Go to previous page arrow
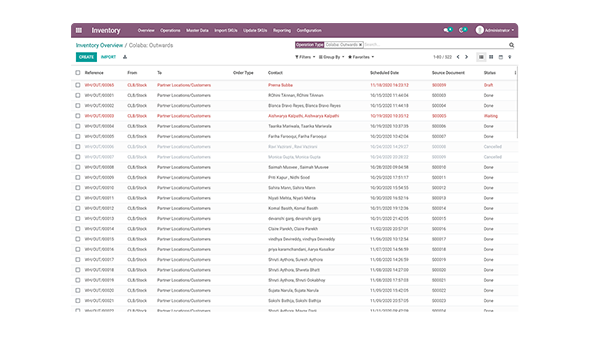 pyautogui.click(x=458, y=57)
